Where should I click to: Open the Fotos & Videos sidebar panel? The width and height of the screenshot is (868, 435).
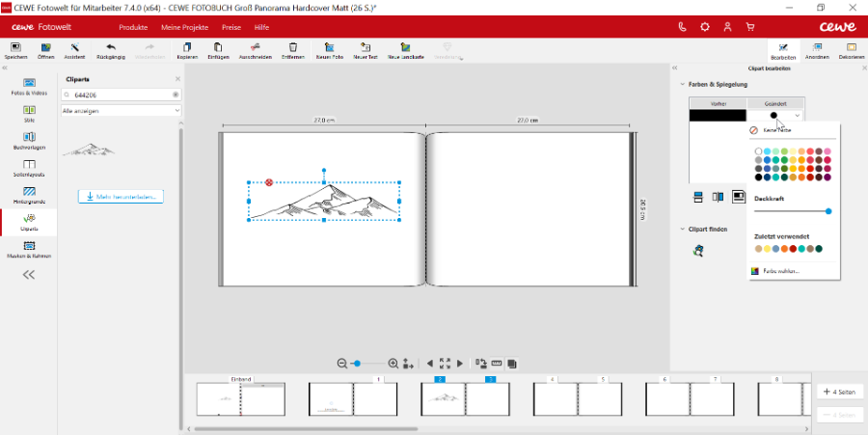point(29,87)
